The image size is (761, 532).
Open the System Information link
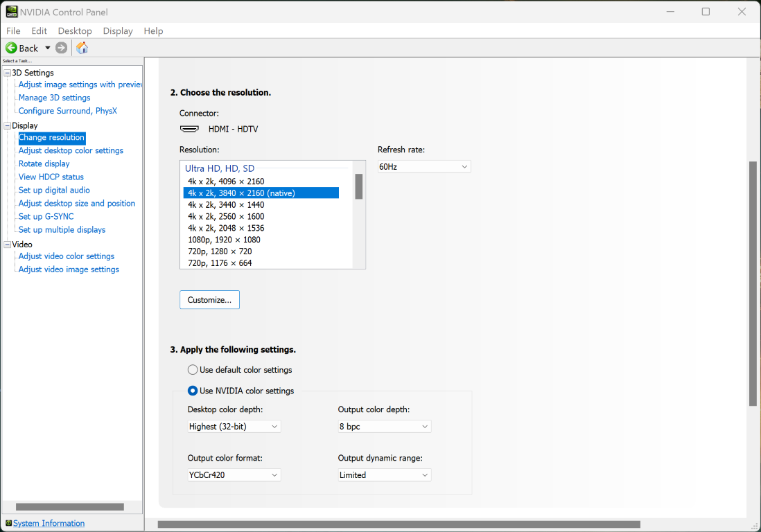(x=49, y=523)
